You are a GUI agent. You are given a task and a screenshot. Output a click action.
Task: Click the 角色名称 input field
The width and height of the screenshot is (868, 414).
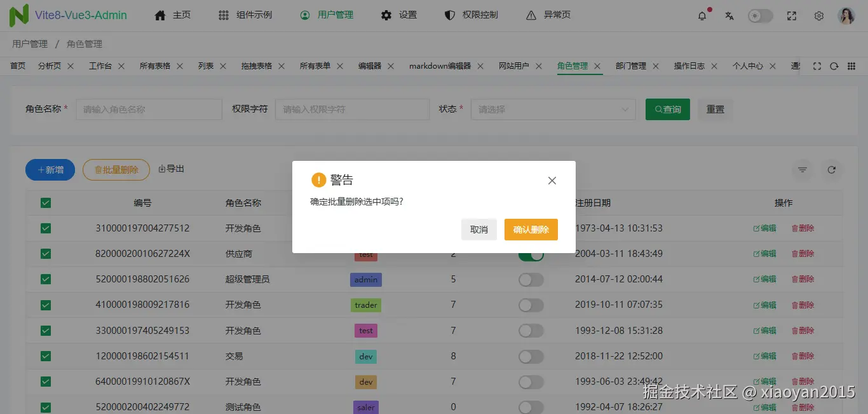coord(149,109)
